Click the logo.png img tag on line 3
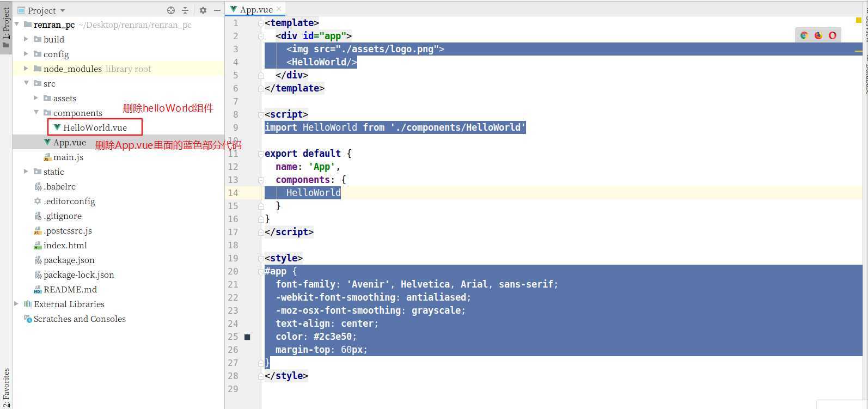The image size is (868, 409). pos(365,49)
